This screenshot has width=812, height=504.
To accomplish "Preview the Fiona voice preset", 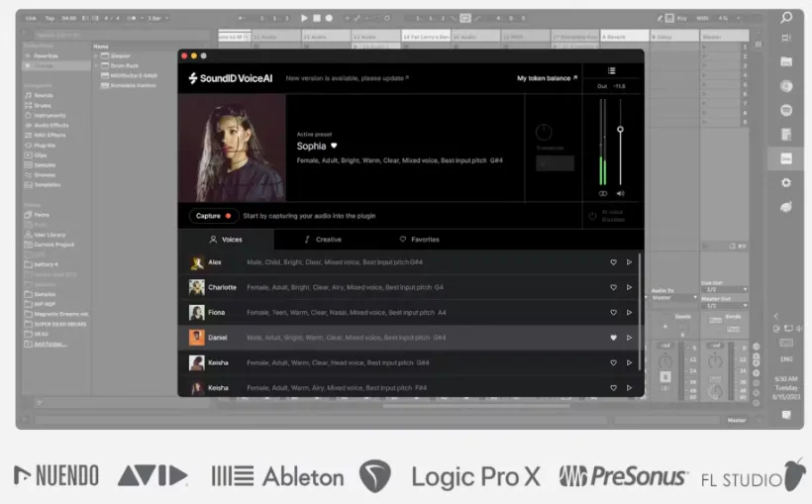I will [629, 313].
